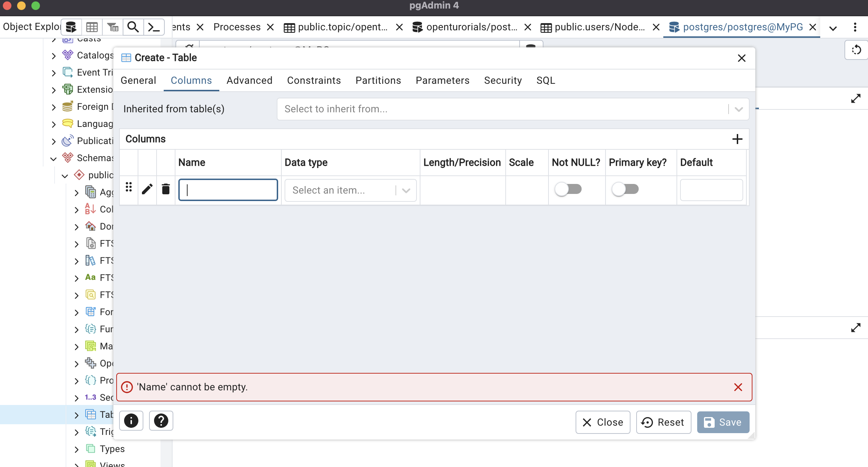Click the Default value input field

(711, 190)
